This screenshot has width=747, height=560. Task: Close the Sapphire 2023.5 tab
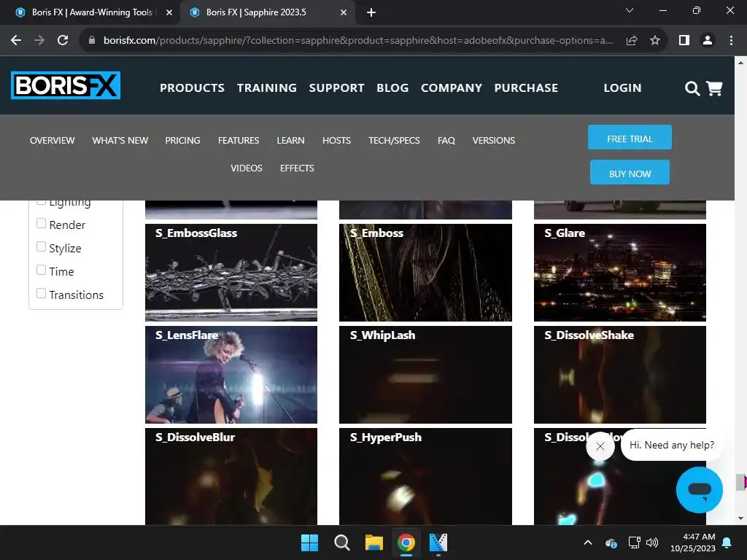click(x=344, y=13)
